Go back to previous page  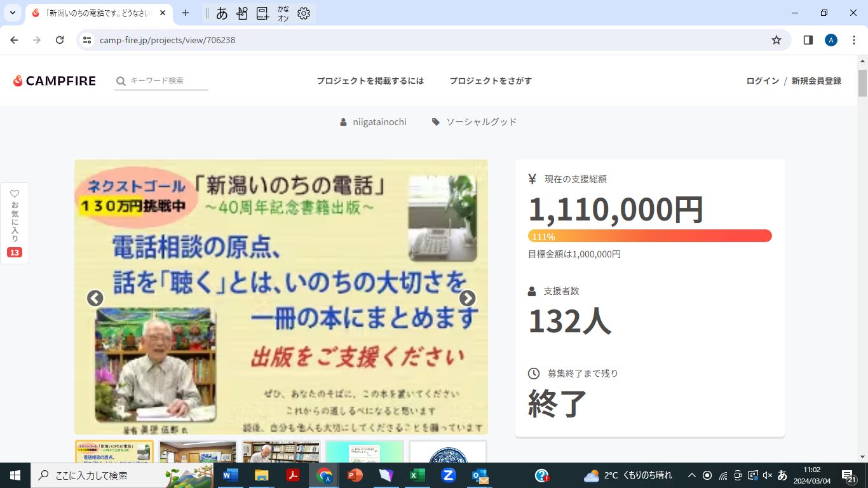click(14, 40)
